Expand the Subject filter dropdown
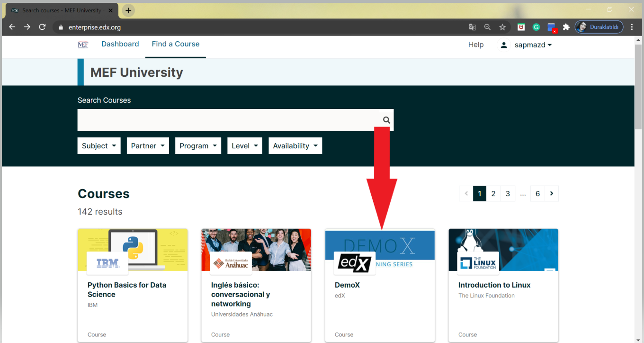This screenshot has width=644, height=343. pos(99,146)
